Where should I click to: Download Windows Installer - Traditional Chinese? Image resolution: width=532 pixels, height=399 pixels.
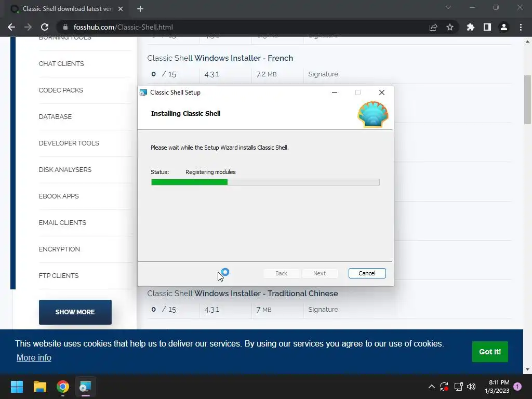pos(243,294)
